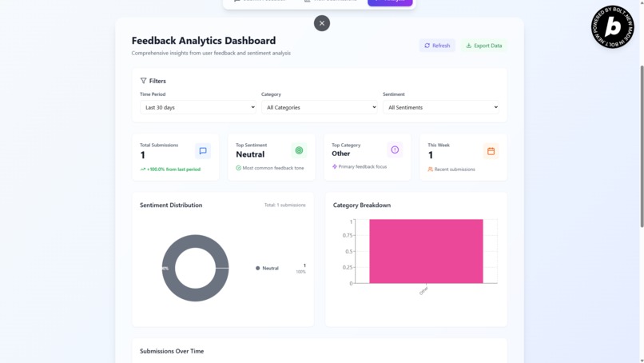
Task: Click the 'Neutral' top sentiment value
Action: (x=250, y=154)
